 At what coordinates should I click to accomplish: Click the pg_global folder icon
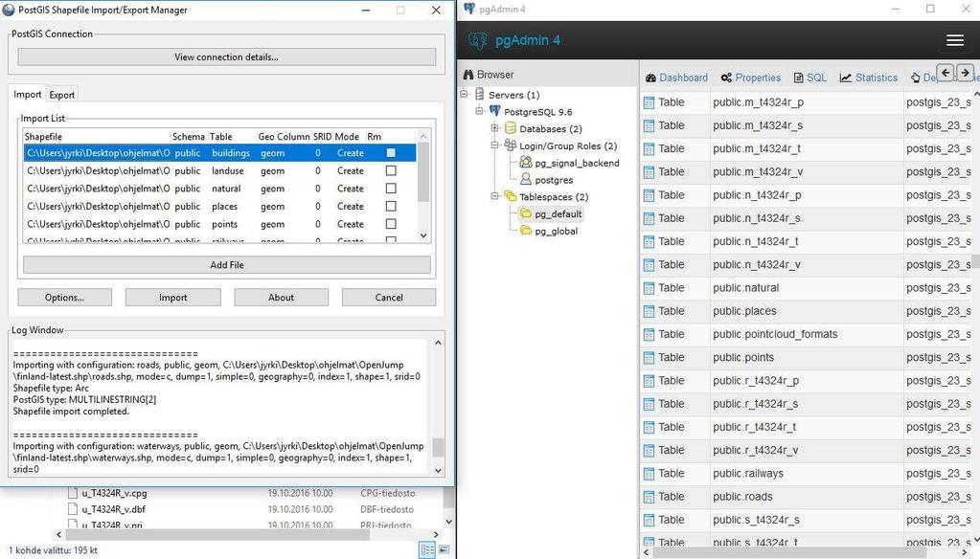point(526,231)
